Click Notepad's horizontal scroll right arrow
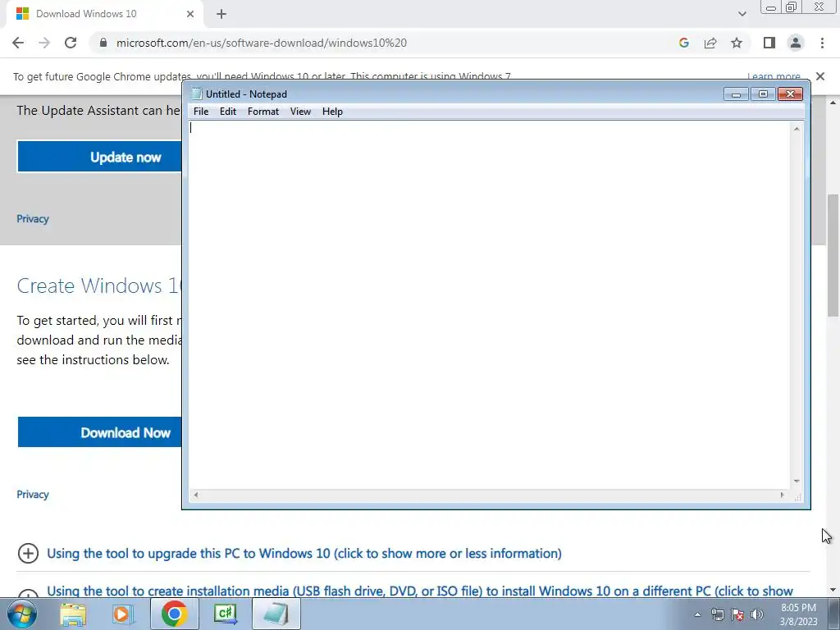 [782, 495]
